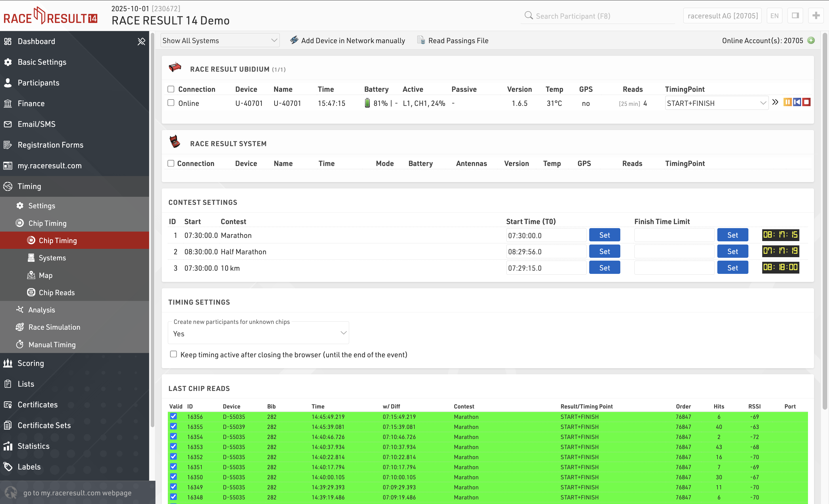
Task: Enable keep timing active after closing browser
Action: (x=173, y=354)
